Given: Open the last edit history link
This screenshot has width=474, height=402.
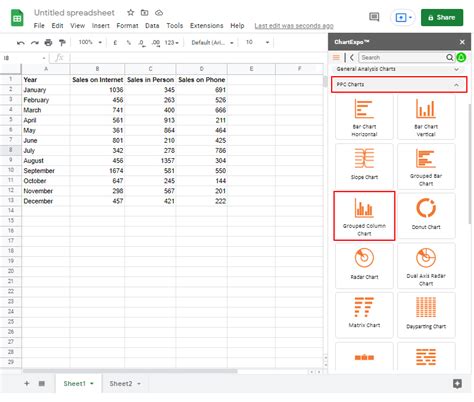Looking at the screenshot, I should point(294,26).
